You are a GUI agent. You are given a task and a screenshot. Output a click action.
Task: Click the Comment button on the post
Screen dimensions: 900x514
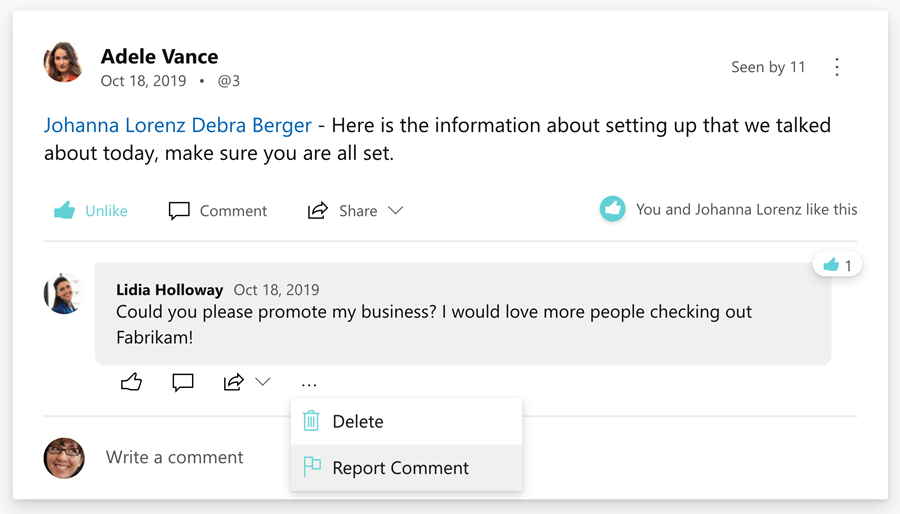tap(218, 210)
